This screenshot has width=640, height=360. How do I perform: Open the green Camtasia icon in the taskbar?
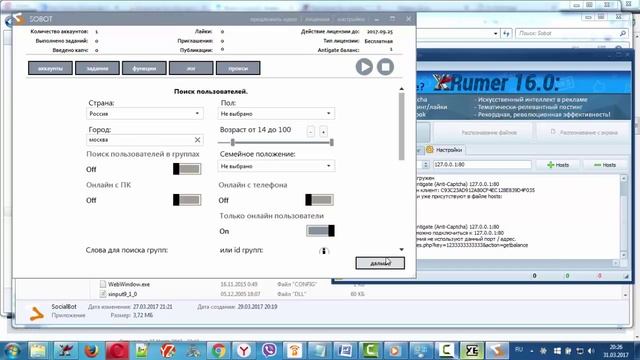370,351
